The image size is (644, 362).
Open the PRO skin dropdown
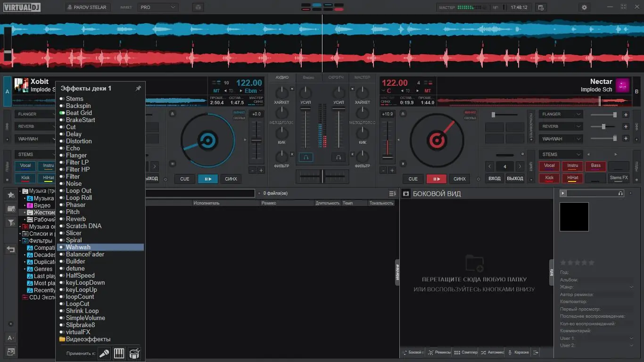[158, 7]
